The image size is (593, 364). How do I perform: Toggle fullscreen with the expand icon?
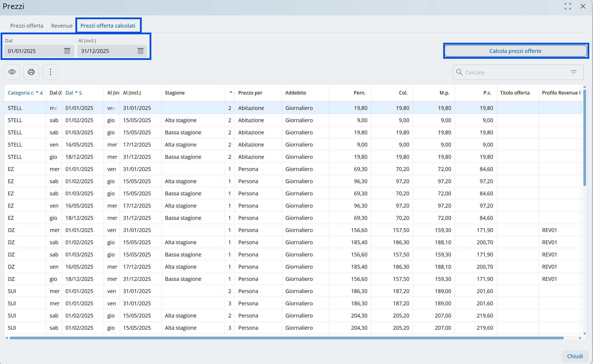[568, 6]
